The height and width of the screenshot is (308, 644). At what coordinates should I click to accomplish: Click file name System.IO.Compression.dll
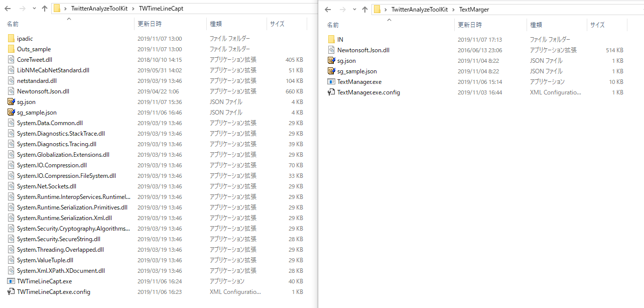coord(52,165)
